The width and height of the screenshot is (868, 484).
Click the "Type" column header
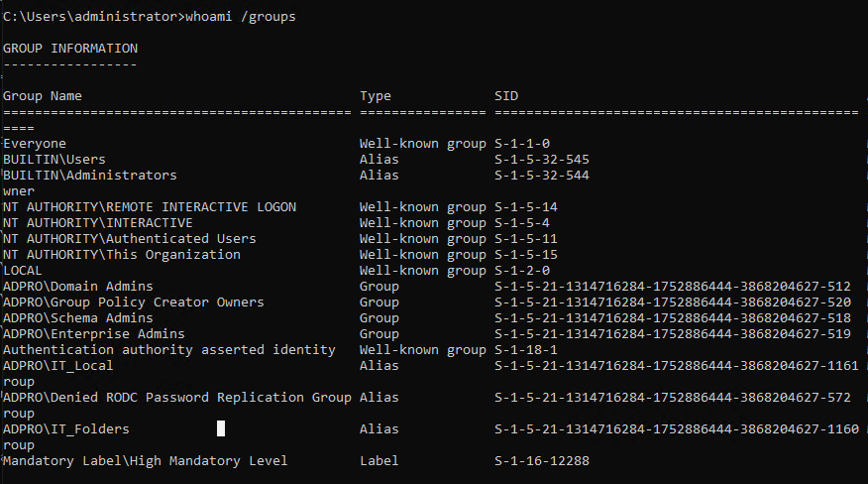pos(375,96)
